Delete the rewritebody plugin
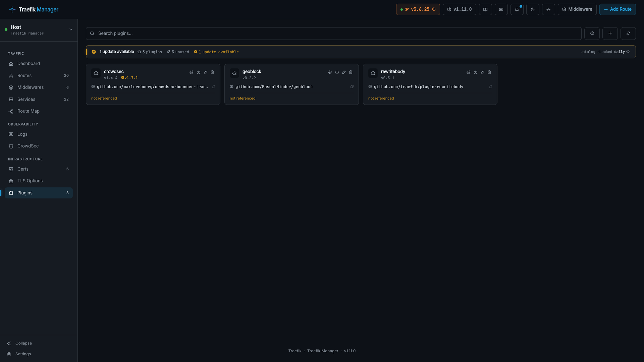The image size is (644, 362). [489, 72]
